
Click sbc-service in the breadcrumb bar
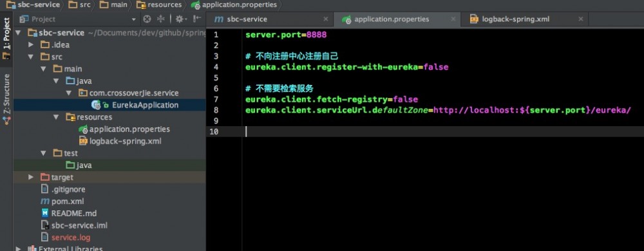tap(33, 5)
